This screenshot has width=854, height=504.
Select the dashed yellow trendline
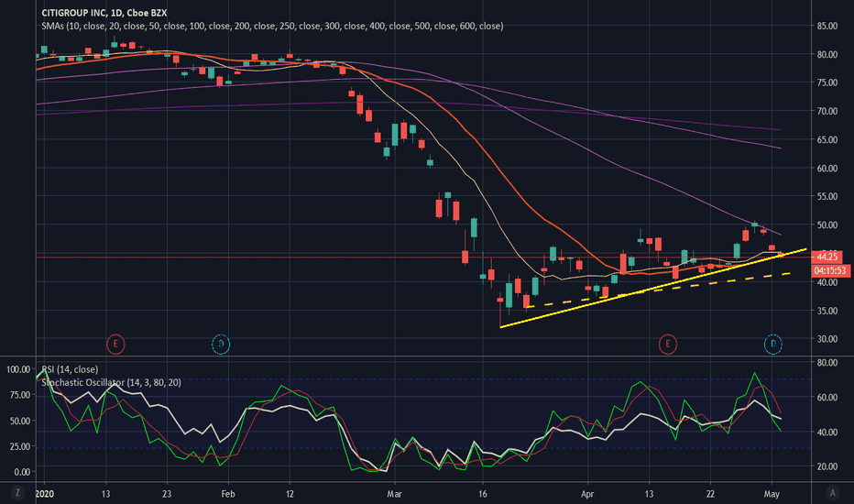tap(657, 290)
